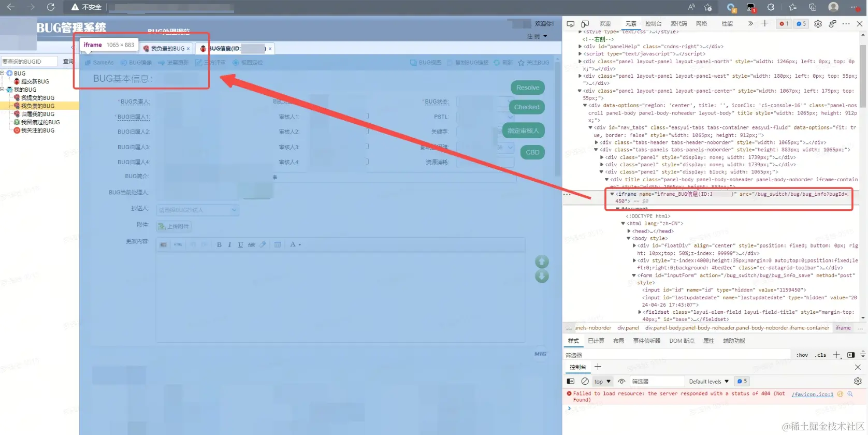Screen dimensions: 868x435
Task: Switch to 元素 DevTools tab
Action: pos(631,24)
